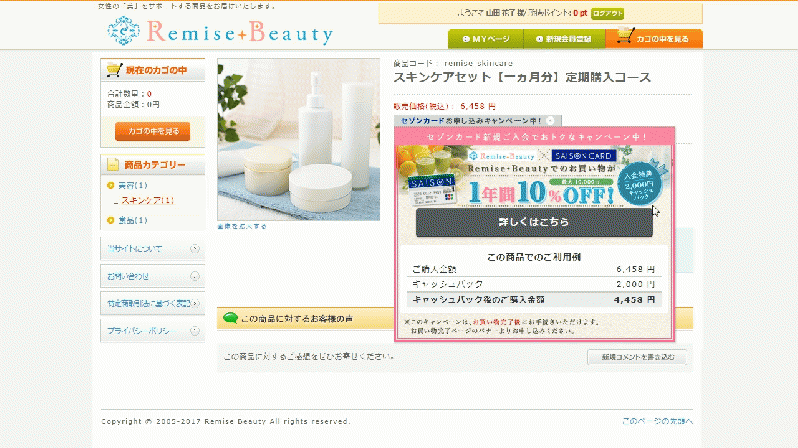
Task: Click the green ログアウト button
Action: (607, 14)
